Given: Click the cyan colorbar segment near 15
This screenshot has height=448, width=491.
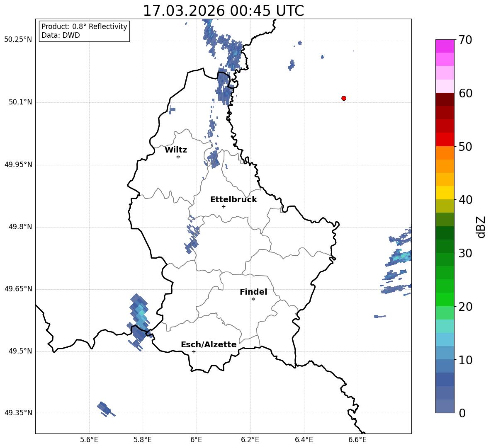Looking at the screenshot, I should click(445, 326).
